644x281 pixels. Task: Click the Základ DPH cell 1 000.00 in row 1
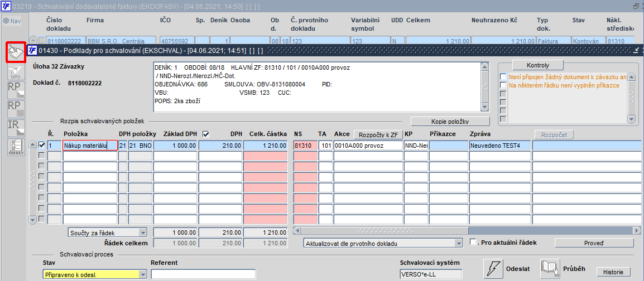coord(175,145)
